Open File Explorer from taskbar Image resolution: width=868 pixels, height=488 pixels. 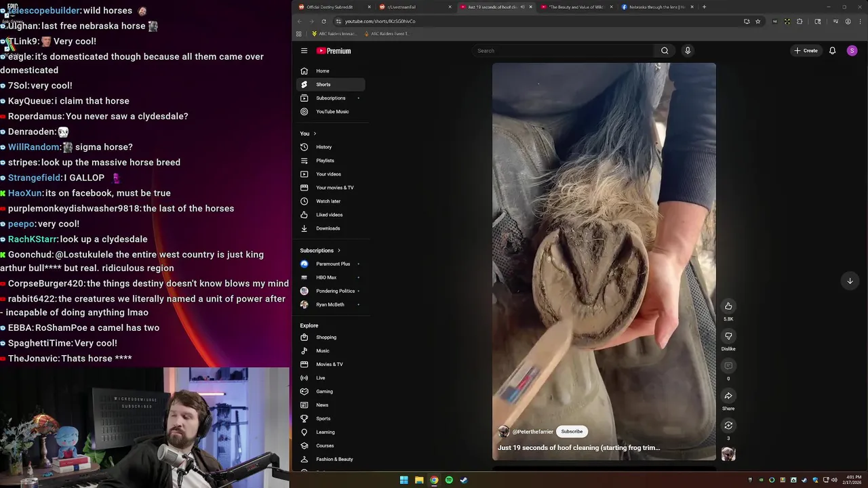pos(419,480)
